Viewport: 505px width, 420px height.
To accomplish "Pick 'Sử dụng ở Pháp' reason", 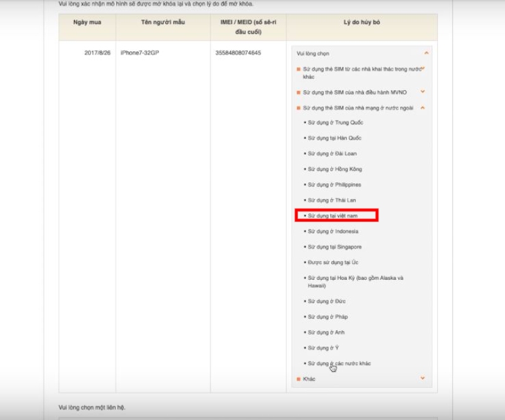I will (328, 317).
